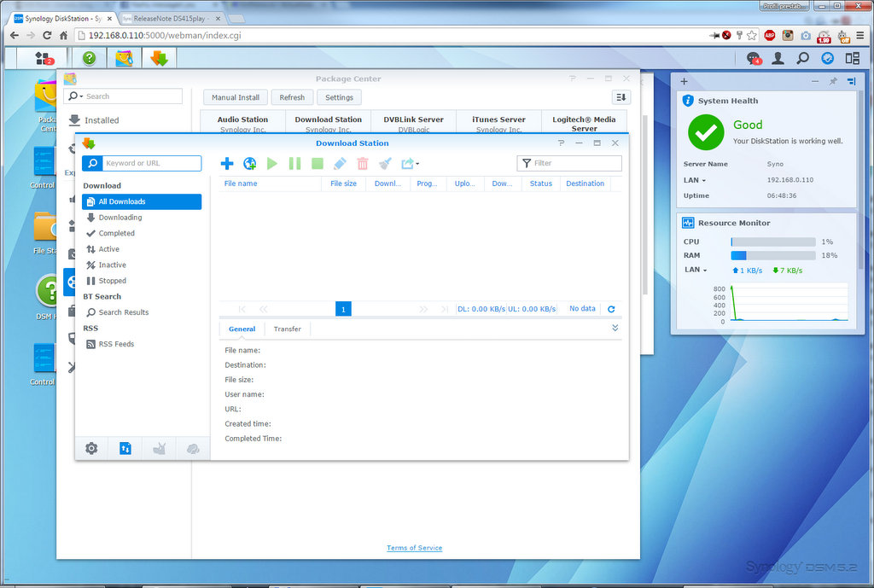Expand the LAN dropdown in System Health
This screenshot has height=588, width=874.
695,180
